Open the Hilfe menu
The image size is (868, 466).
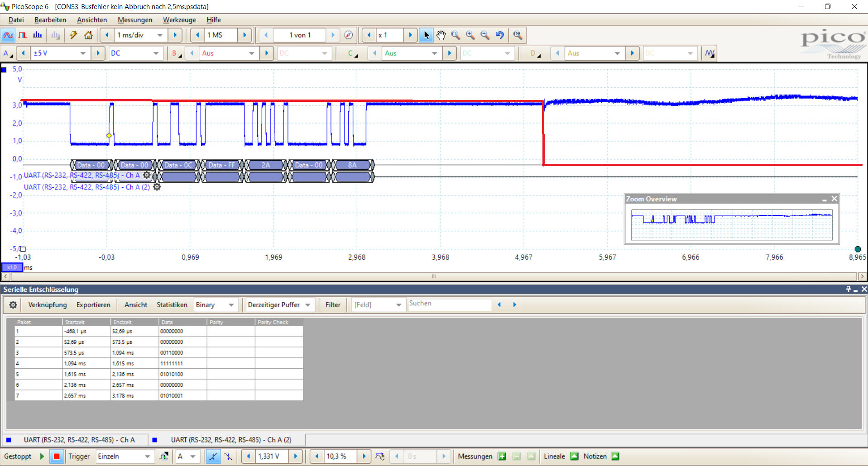pos(214,20)
